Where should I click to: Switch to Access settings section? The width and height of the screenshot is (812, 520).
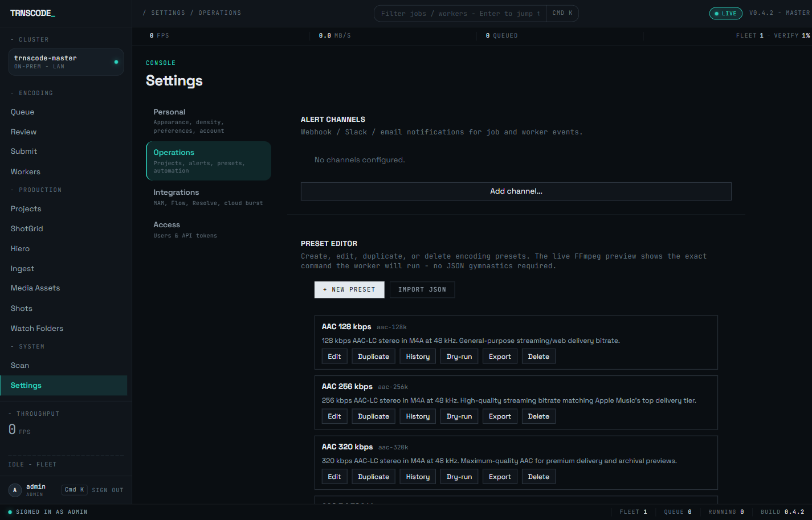pos(209,230)
